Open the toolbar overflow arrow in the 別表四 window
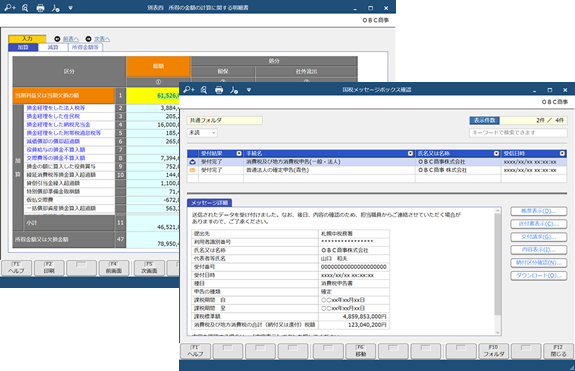The image size is (575, 371). click(x=70, y=8)
